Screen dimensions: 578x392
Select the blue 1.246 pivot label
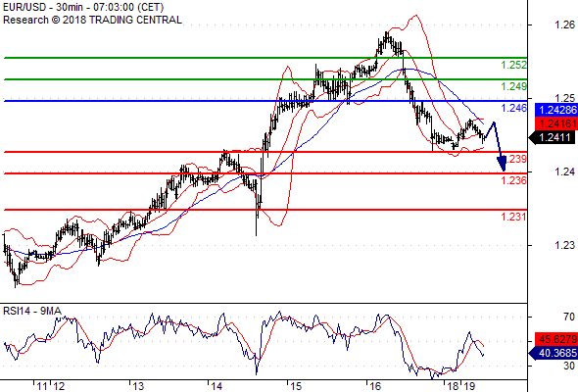[x=513, y=108]
